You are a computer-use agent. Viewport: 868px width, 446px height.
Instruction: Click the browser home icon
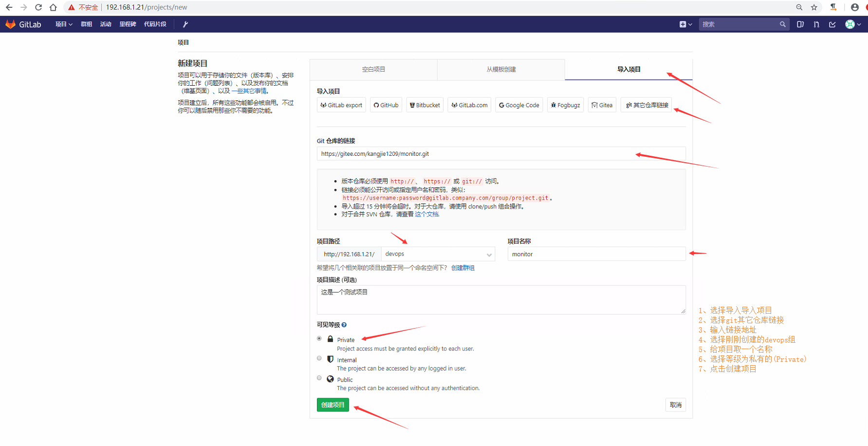tap(53, 7)
